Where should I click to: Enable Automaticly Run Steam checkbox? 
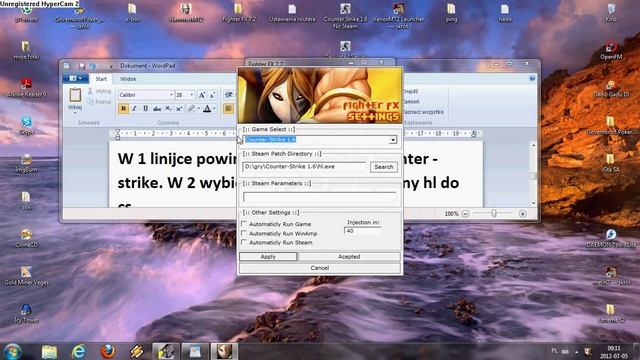(244, 242)
